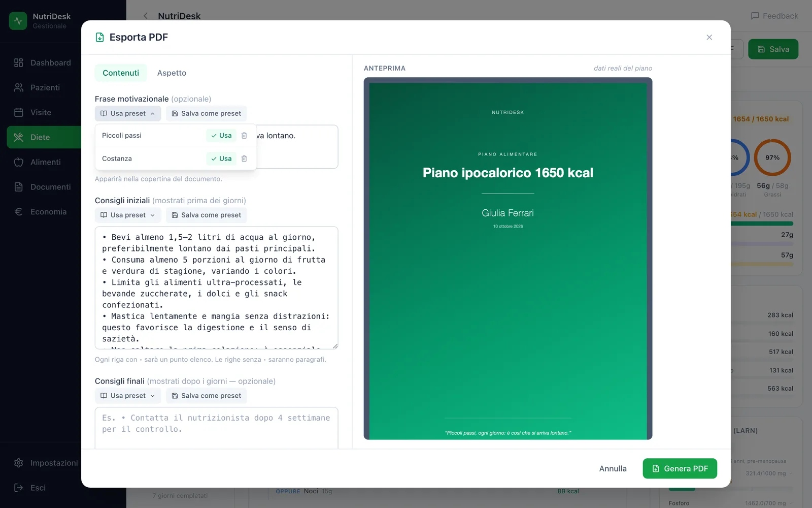Go to Visite in the sidebar

tap(43, 112)
